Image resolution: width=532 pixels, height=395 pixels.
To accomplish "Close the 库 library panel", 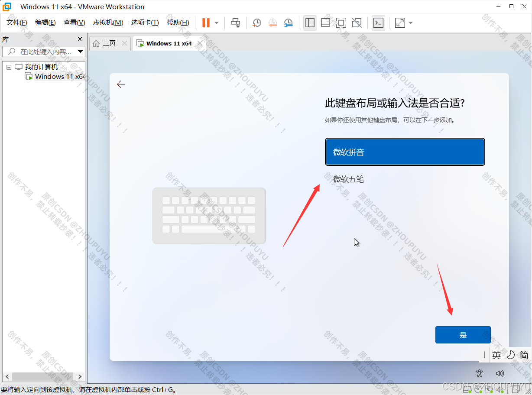I will tap(80, 39).
